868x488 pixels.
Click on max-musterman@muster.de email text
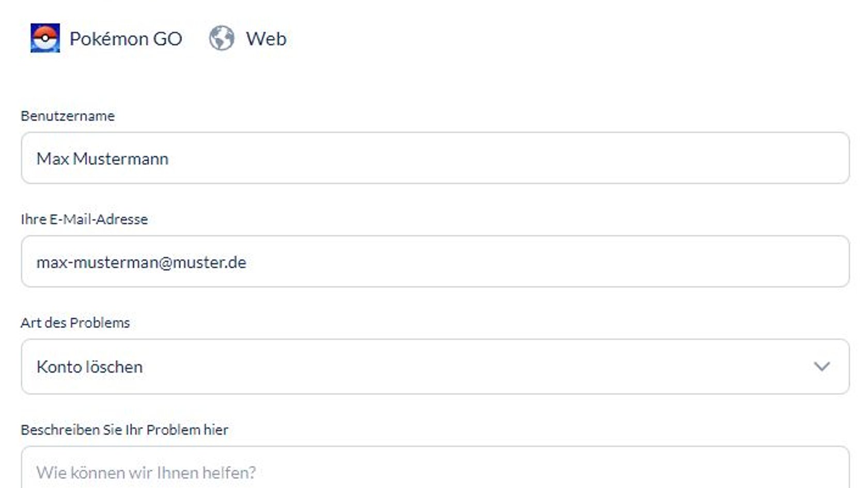(141, 263)
